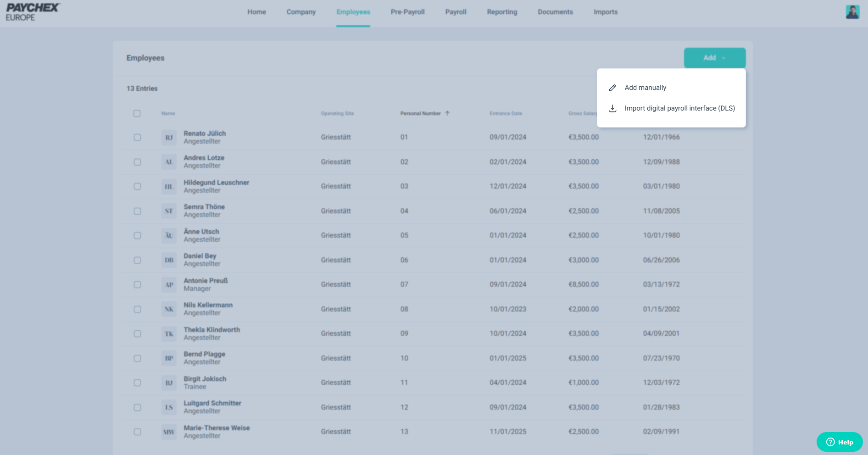Go to the Reporting tab
Image resolution: width=868 pixels, height=455 pixels.
point(502,12)
